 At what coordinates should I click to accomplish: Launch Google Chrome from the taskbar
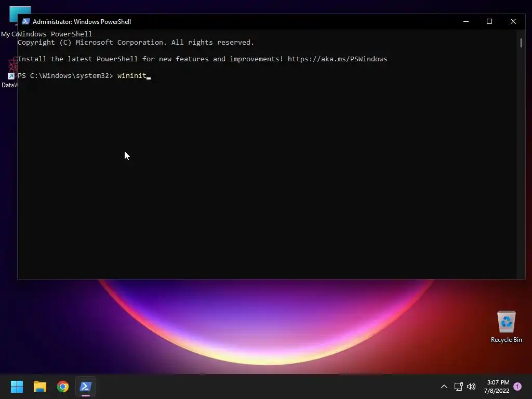[x=63, y=387]
